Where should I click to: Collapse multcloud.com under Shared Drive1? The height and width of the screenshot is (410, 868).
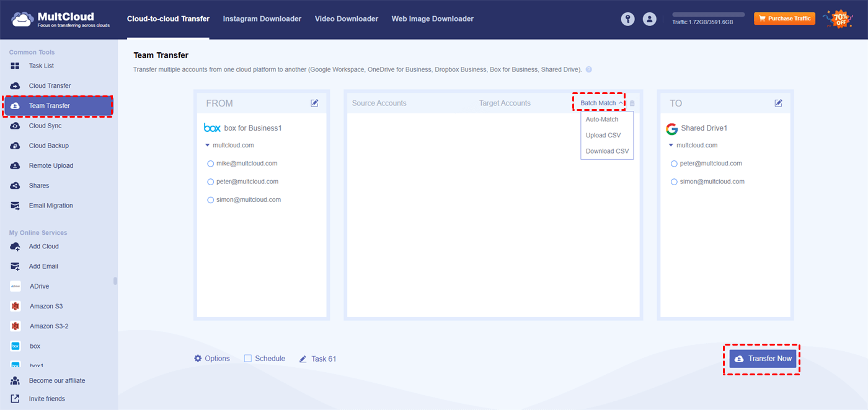click(x=671, y=146)
